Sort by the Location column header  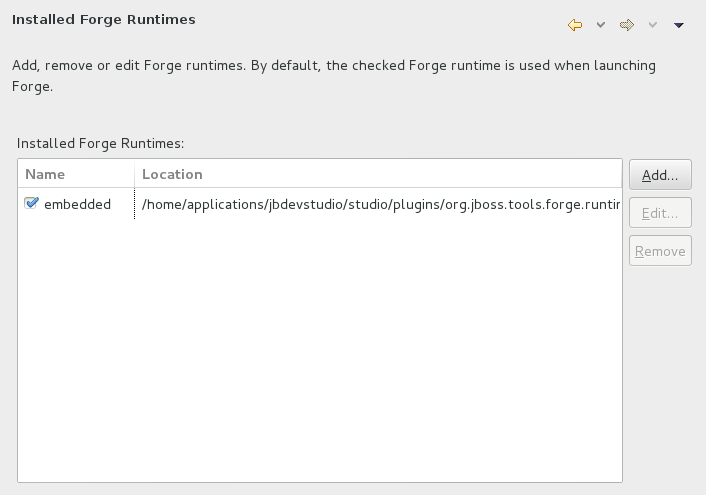pyautogui.click(x=378, y=174)
